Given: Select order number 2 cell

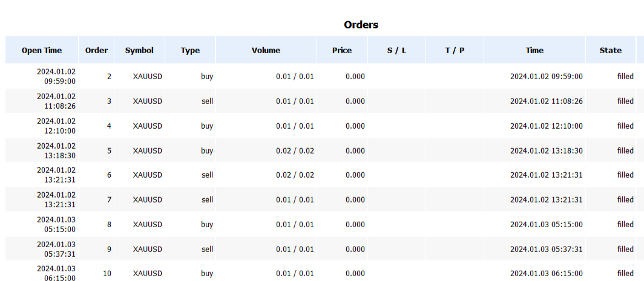Looking at the screenshot, I should point(96,76).
